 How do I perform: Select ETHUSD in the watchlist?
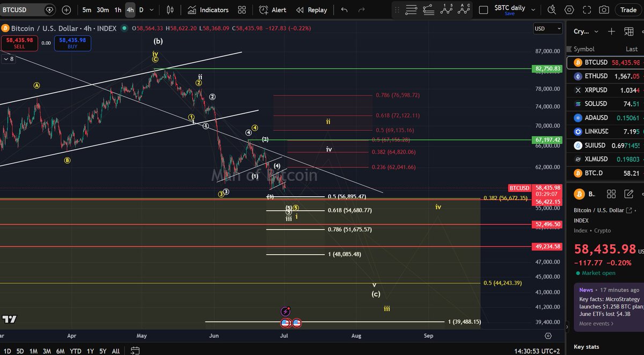click(x=606, y=76)
